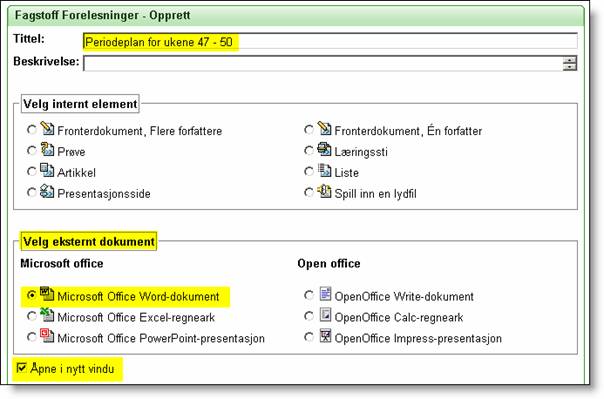Select Microsoft Office Word-dokument radio button
Screen dimensions: 604x399
[x=32, y=295]
